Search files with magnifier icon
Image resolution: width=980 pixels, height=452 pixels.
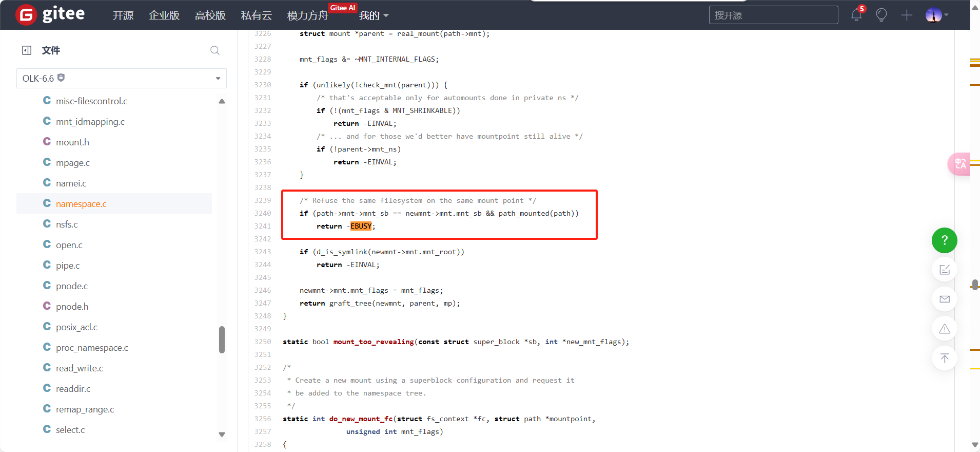pos(215,50)
